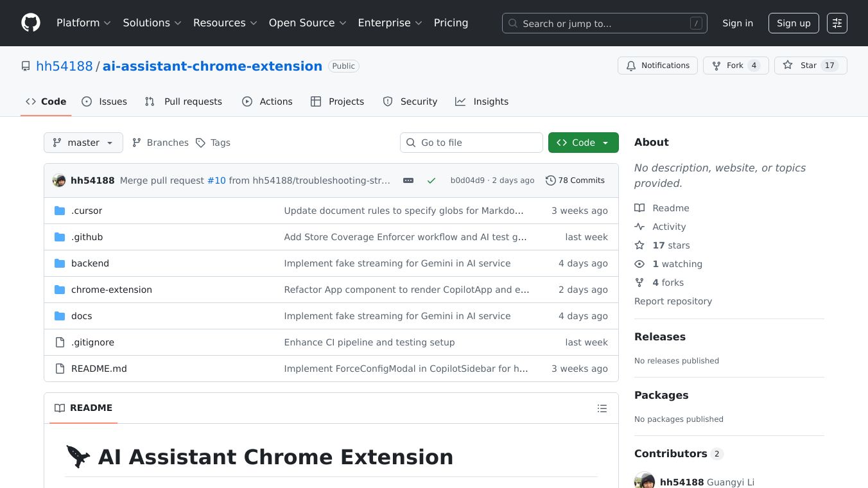Image resolution: width=868 pixels, height=488 pixels.
Task: Click the Readme book icon in About
Action: (639, 208)
